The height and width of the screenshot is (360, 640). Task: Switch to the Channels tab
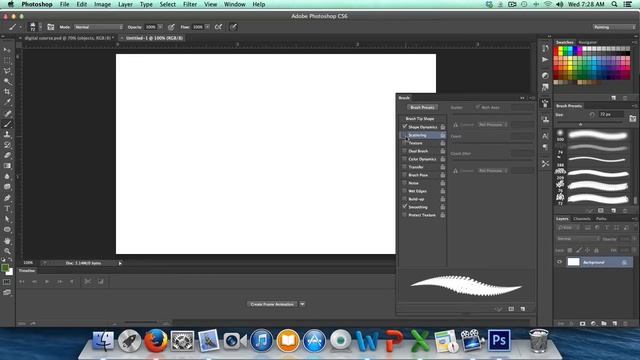click(582, 219)
